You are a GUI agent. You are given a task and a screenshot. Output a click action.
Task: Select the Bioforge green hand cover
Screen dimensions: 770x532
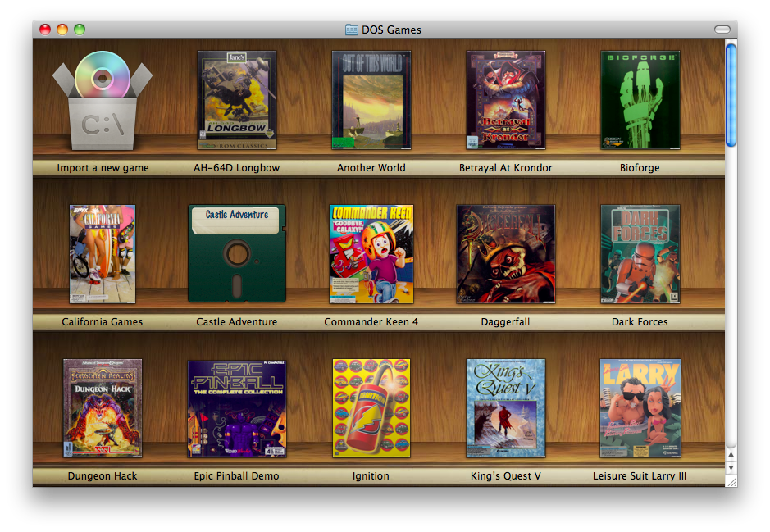[x=640, y=100]
